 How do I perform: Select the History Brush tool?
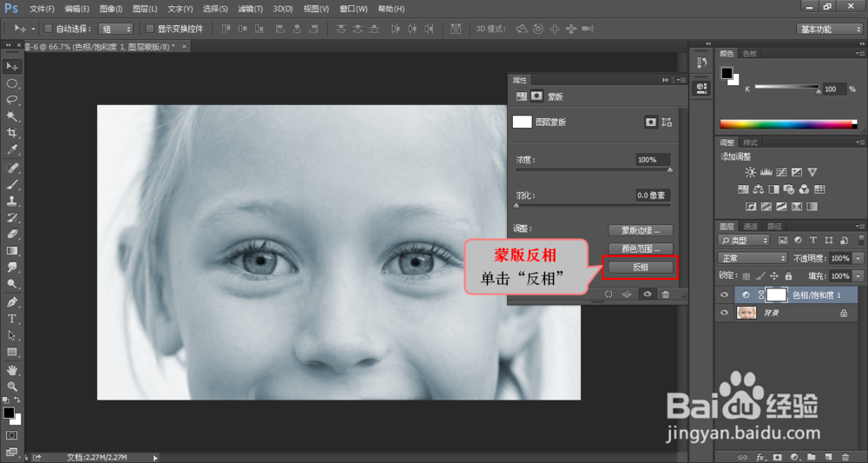tap(12, 217)
